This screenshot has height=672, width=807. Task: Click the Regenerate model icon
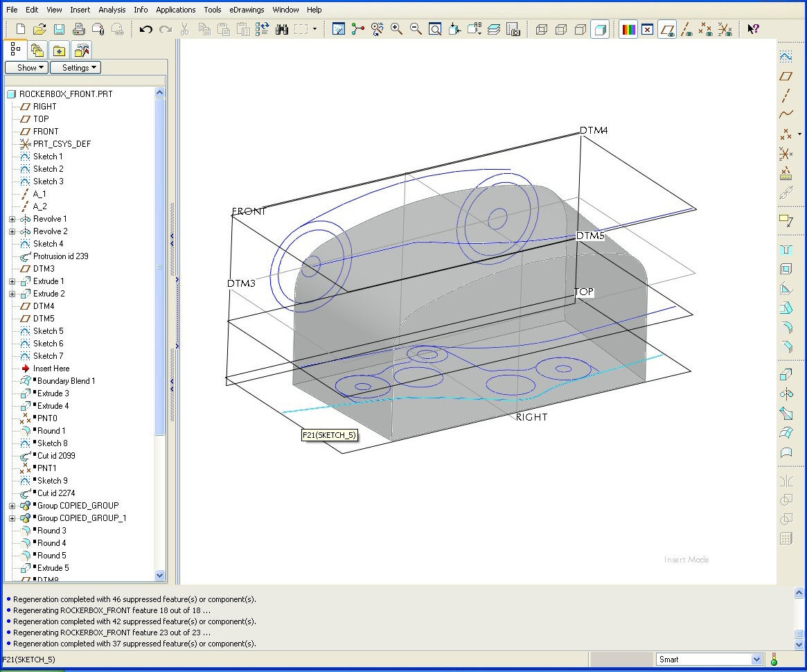tap(263, 29)
